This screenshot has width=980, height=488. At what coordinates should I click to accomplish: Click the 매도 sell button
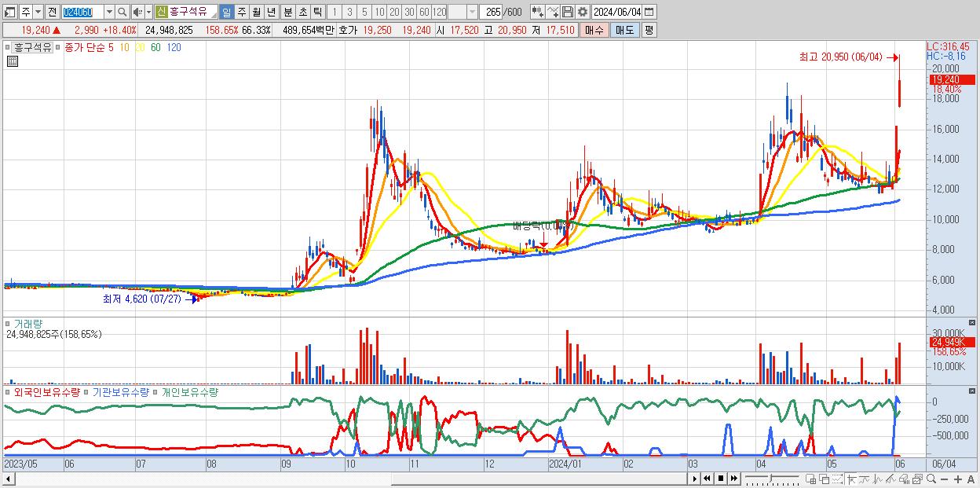coord(625,30)
